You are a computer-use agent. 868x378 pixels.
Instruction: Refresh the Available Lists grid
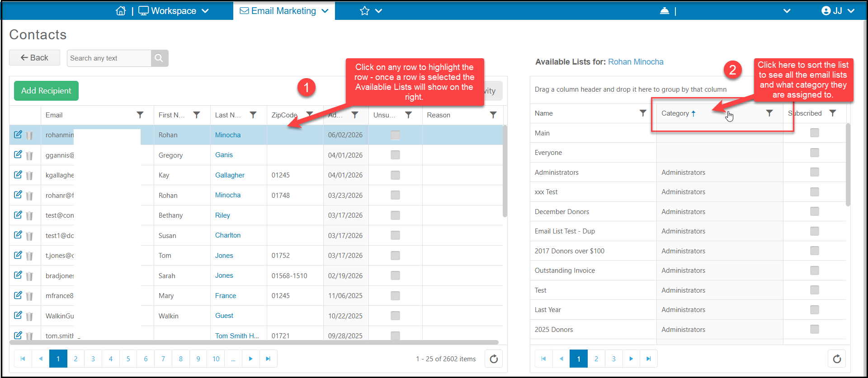pos(837,359)
